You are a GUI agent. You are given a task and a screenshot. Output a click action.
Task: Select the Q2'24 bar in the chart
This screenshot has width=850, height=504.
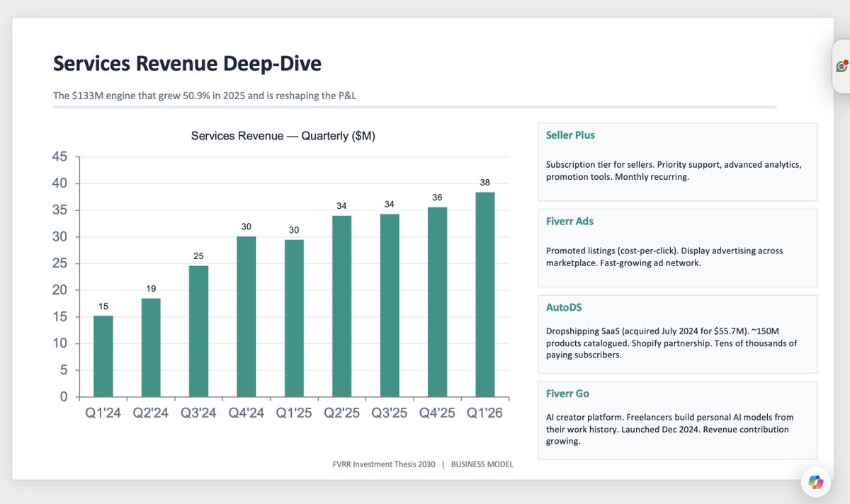[151, 348]
